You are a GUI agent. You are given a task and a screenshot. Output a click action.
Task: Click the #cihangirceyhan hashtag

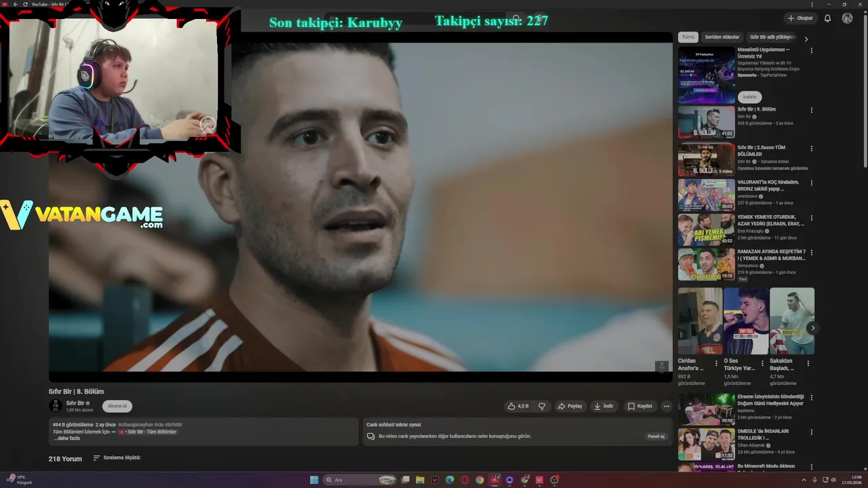coord(136,425)
